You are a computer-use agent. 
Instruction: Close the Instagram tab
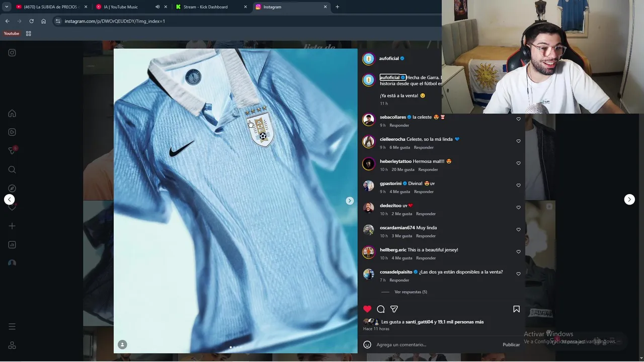point(326,7)
